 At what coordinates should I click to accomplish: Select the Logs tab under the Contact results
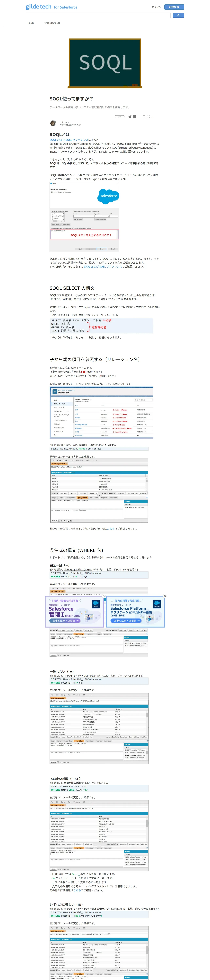[54, 498]
